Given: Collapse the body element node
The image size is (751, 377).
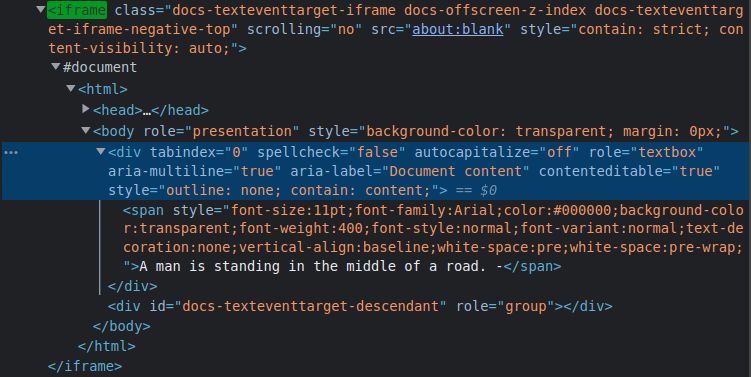Looking at the screenshot, I should click(x=86, y=130).
